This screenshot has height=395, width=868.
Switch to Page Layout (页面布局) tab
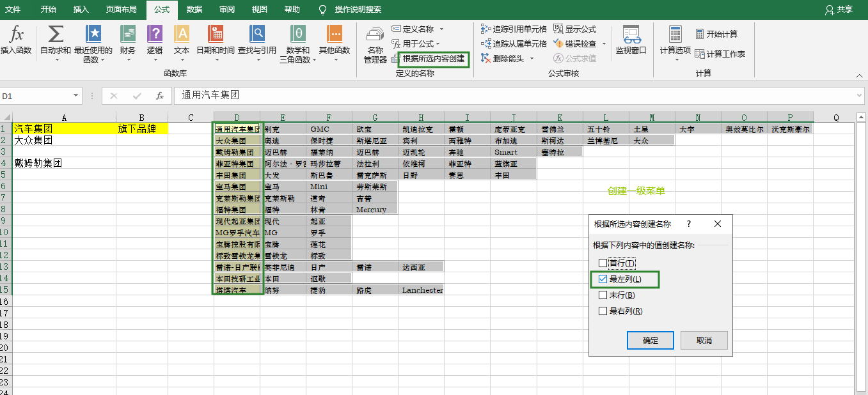121,10
